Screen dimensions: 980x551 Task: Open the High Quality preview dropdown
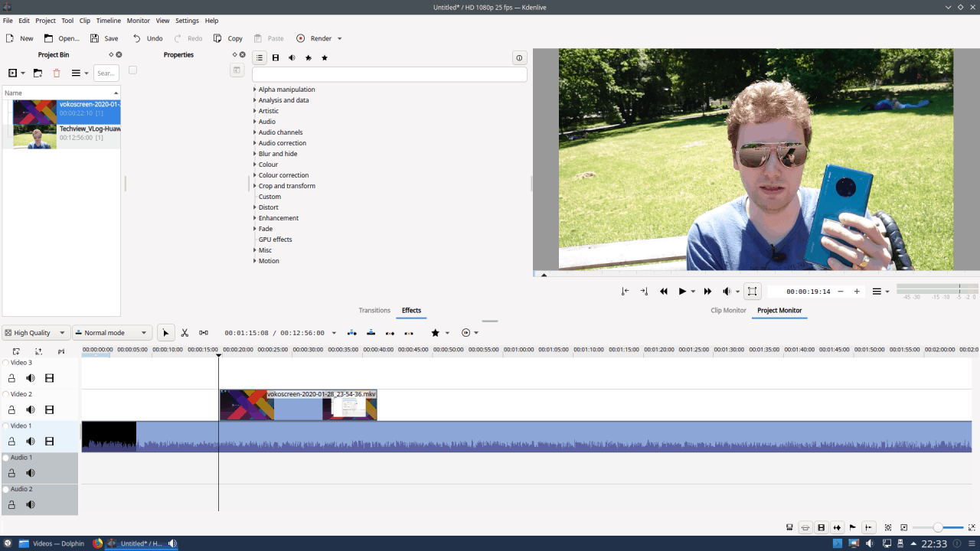[x=35, y=333]
